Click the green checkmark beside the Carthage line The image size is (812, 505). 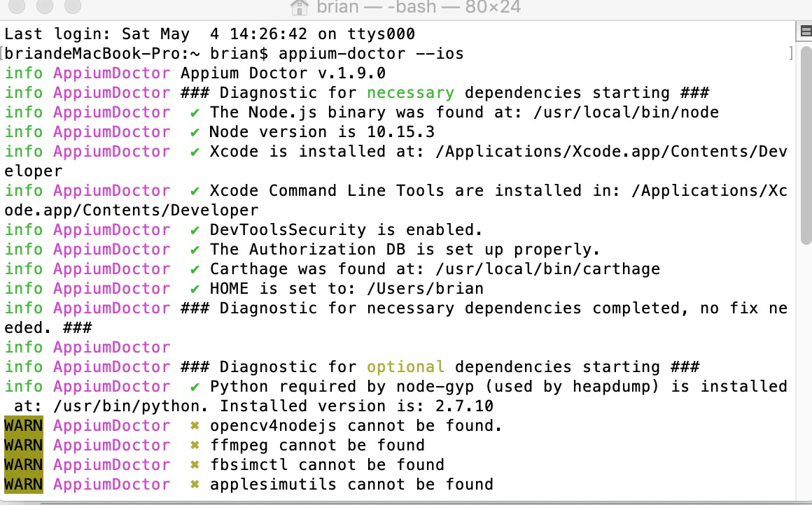click(194, 269)
